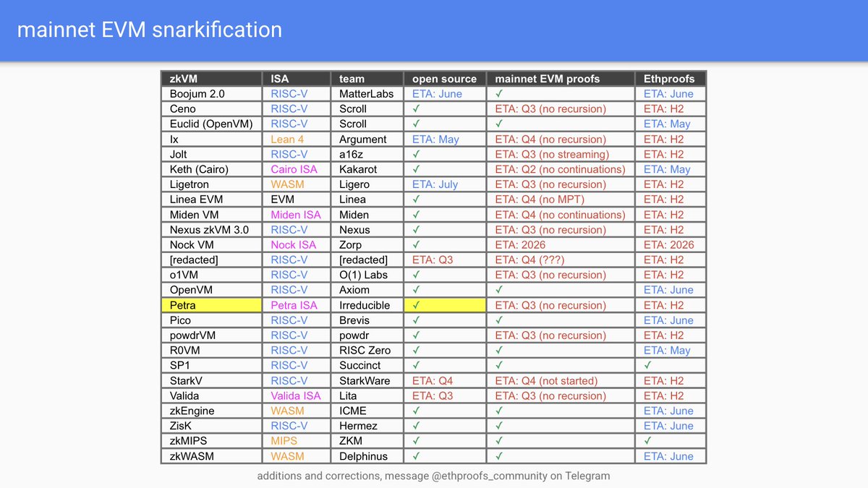Toggle the open source check for Pico
868x488 pixels.
[415, 320]
